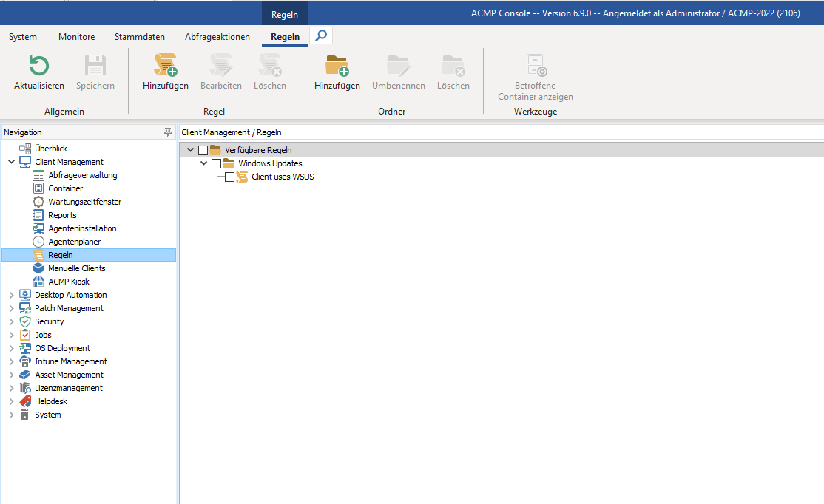The height and width of the screenshot is (504, 824).
Task: Enable the Client uses WSUS checkbox
Action: [230, 177]
